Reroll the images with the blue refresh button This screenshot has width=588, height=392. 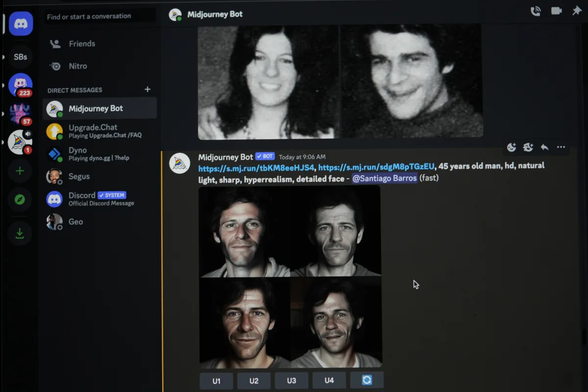[367, 380]
